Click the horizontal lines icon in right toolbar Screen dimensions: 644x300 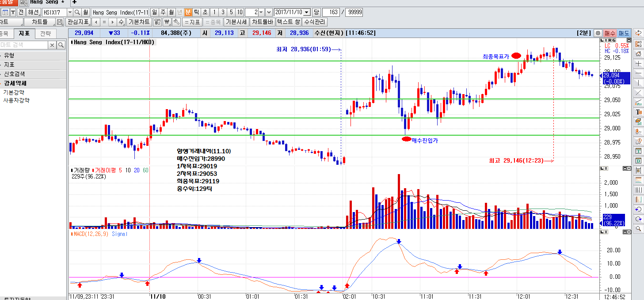tap(638, 180)
